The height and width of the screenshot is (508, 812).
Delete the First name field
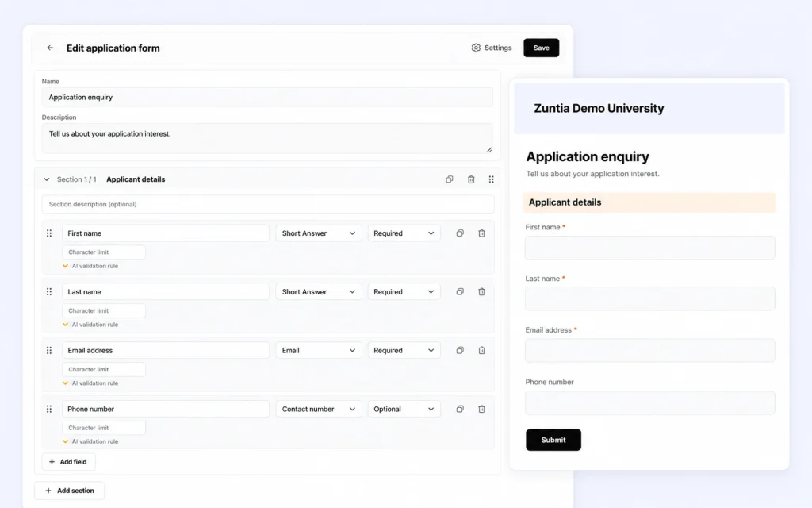[x=481, y=233]
